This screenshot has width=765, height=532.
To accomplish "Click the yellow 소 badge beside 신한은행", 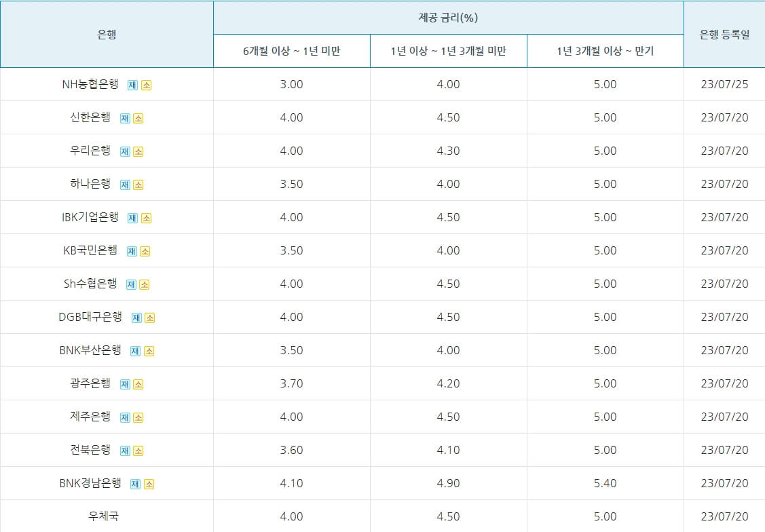I will pyautogui.click(x=138, y=119).
